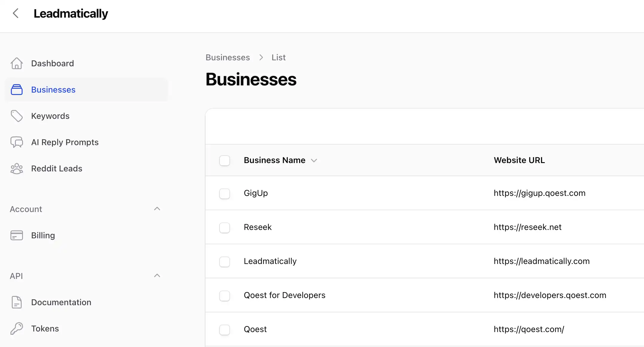Select the List breadcrumb item
Screen dimensions: 644x347
[278, 57]
